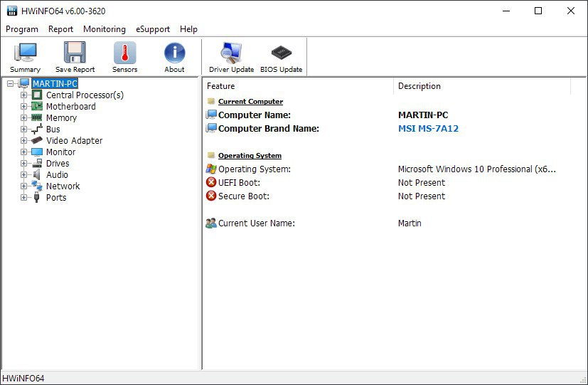Click the Current Computer section heading
This screenshot has width=588, height=385.
250,101
